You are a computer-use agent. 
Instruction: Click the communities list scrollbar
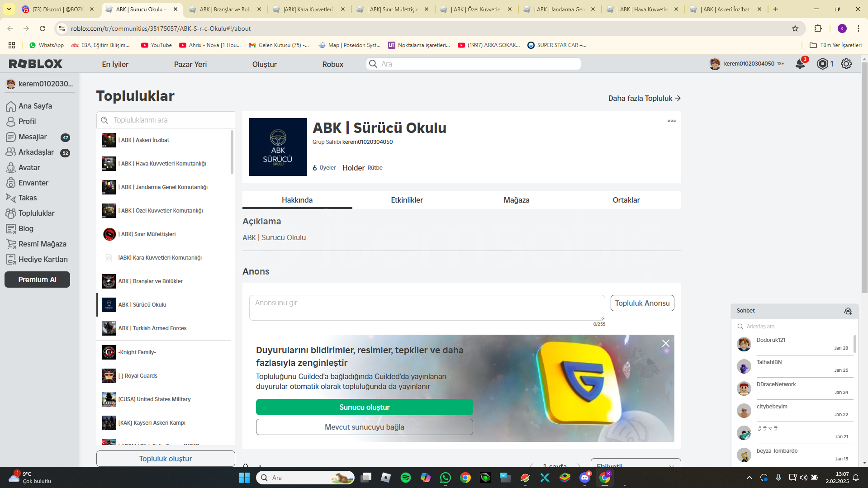232,152
